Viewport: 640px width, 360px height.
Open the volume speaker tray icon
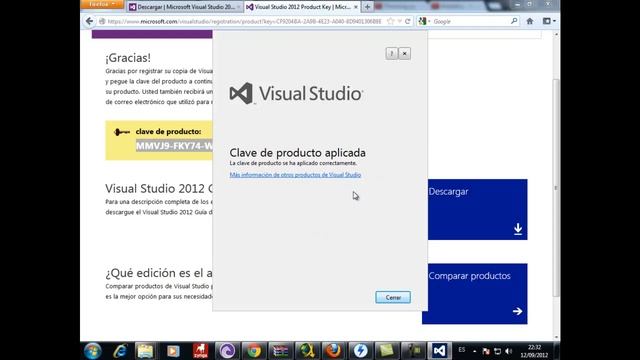(509, 351)
